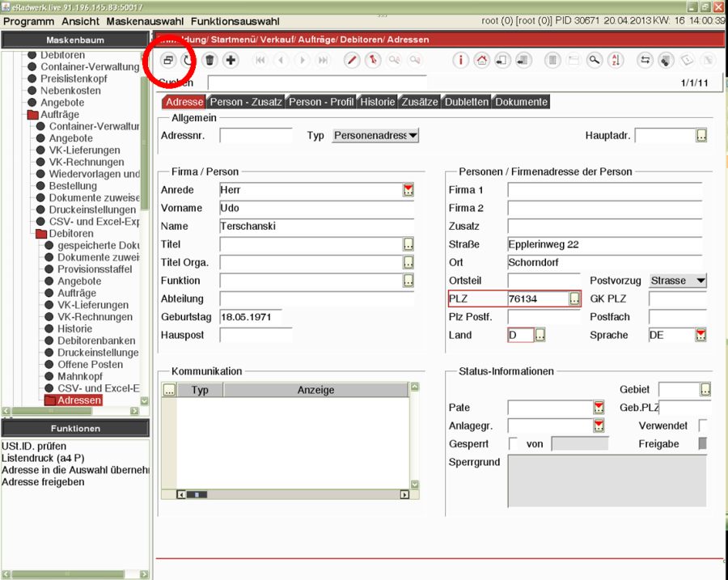Open the Anrede dropdown arrow
The image size is (728, 580).
click(x=408, y=190)
